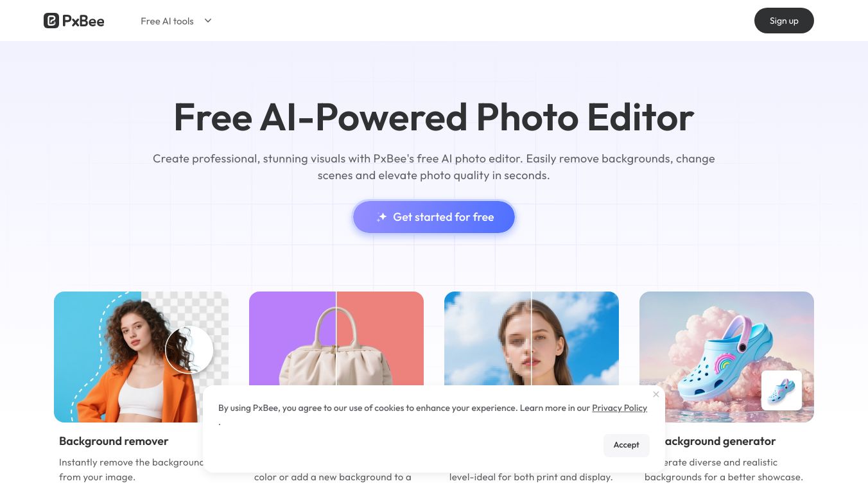Open the Privacy Policy link

pyautogui.click(x=620, y=408)
